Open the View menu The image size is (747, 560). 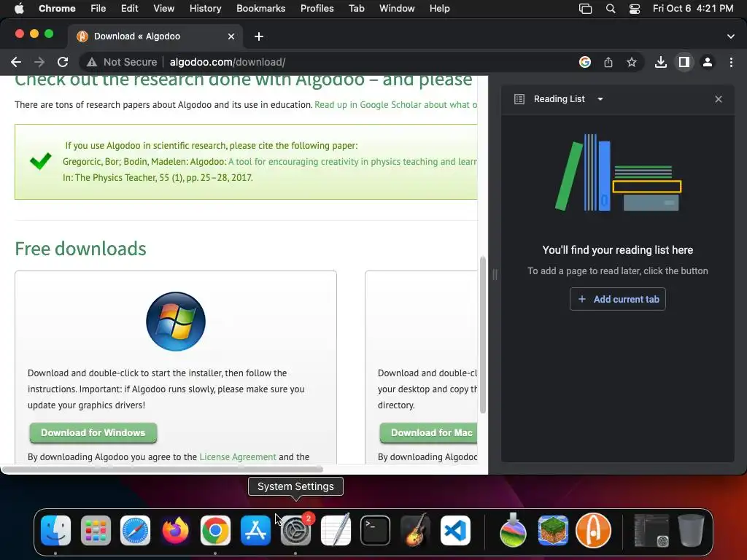click(163, 9)
